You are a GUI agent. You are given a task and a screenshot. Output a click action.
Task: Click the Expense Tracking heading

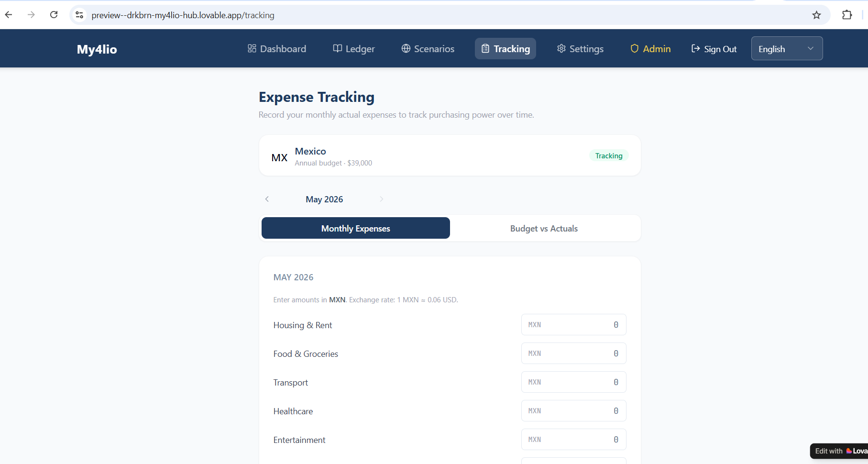coord(317,97)
